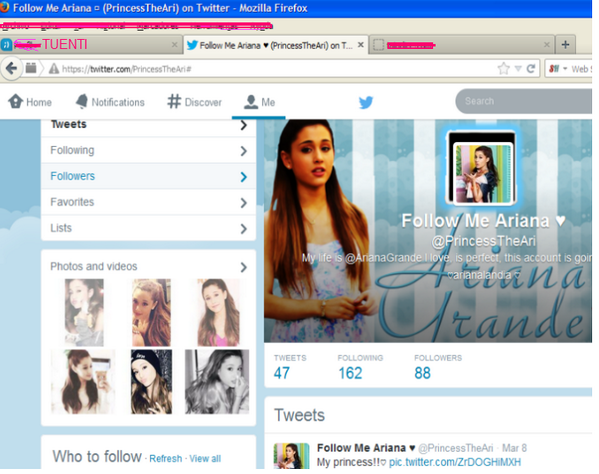Open the coffee cup photo thumbnail
599x474 pixels.
coord(83,382)
